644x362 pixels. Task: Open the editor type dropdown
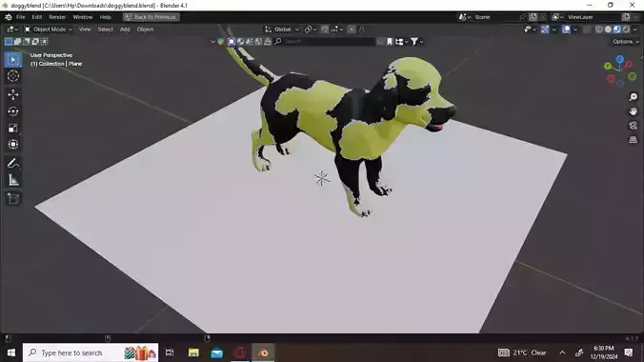(12, 30)
